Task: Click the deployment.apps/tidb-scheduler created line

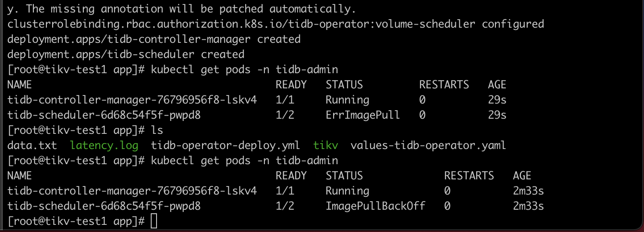Action: click(126, 54)
